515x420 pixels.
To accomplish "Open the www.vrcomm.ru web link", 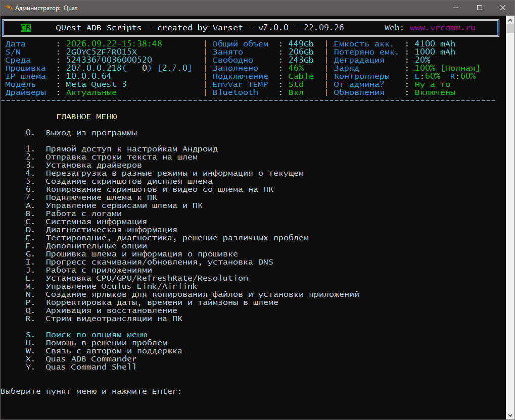I will (x=442, y=28).
